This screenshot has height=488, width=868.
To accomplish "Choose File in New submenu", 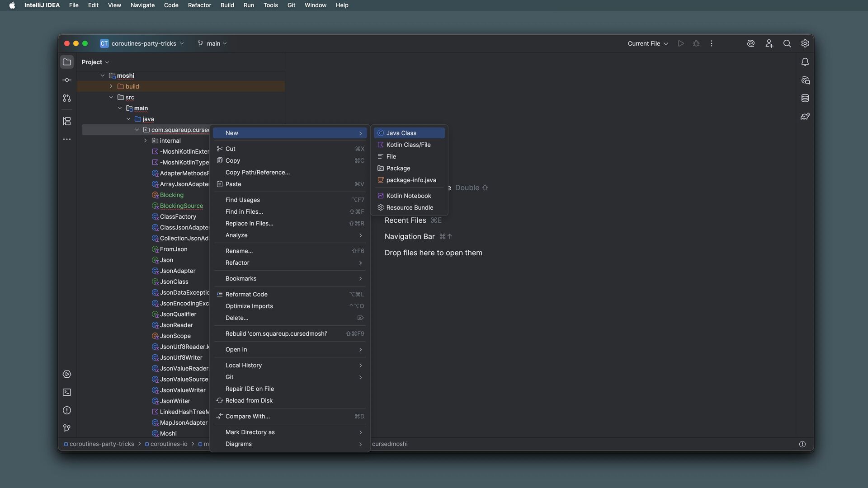I will tap(409, 156).
